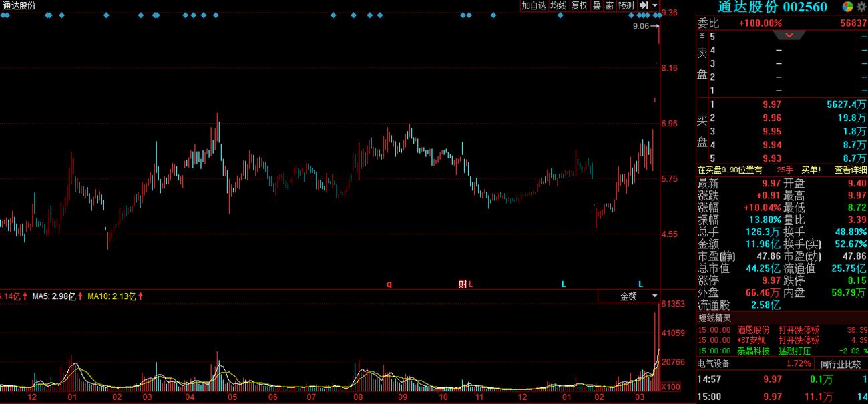The height and width of the screenshot is (404, 868).
Task: Open dropdown arrow after 预测 in chart toolbar
Action: (654, 5)
